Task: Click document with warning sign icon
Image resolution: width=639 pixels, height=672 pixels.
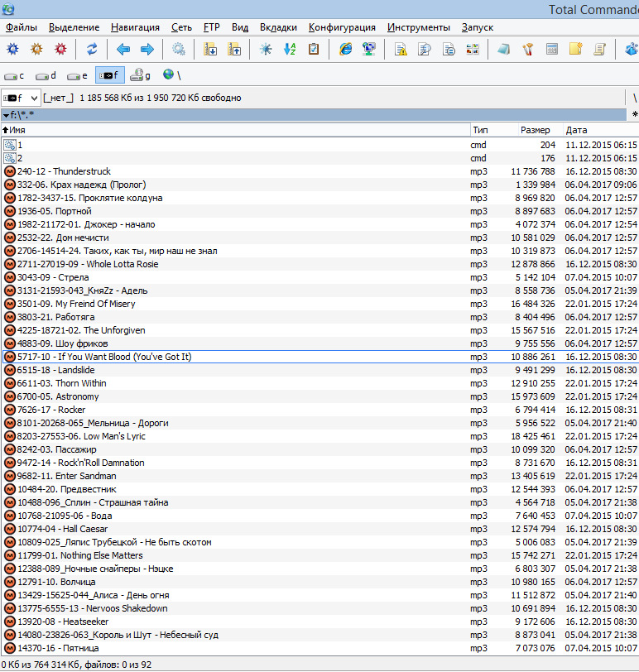Action: 401,50
